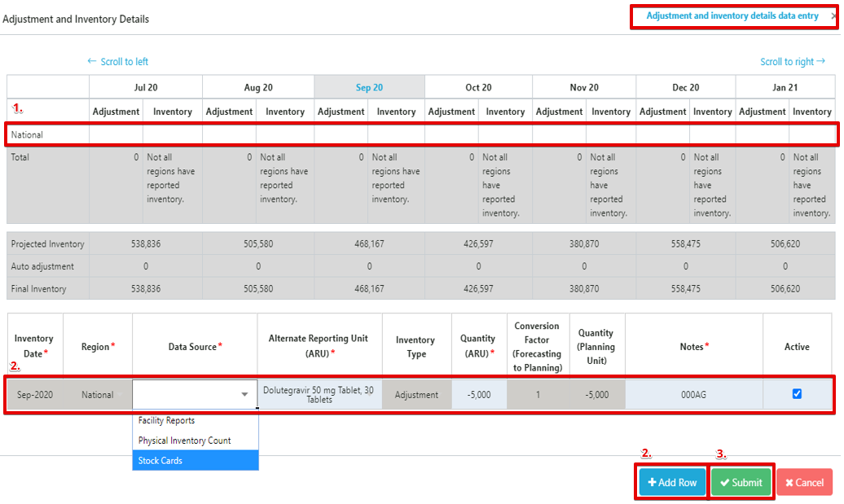Click Projected Inventory value 380,870
The height and width of the screenshot is (504, 844).
point(584,243)
